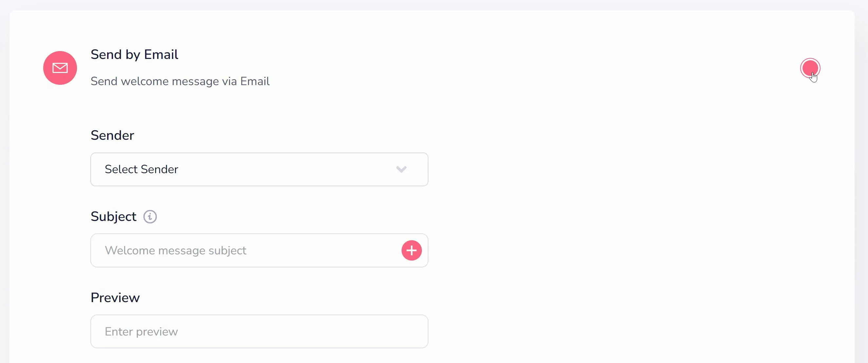
Task: Click the Subject field label
Action: click(113, 216)
